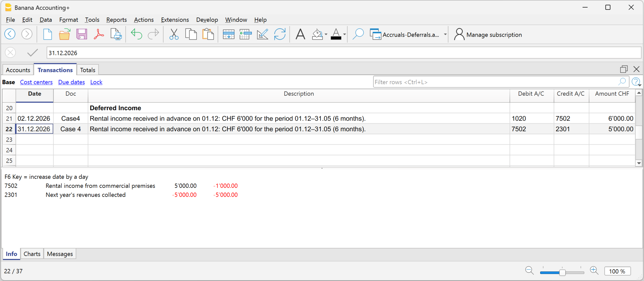
Task: Click the zoom slider handle
Action: 562,272
